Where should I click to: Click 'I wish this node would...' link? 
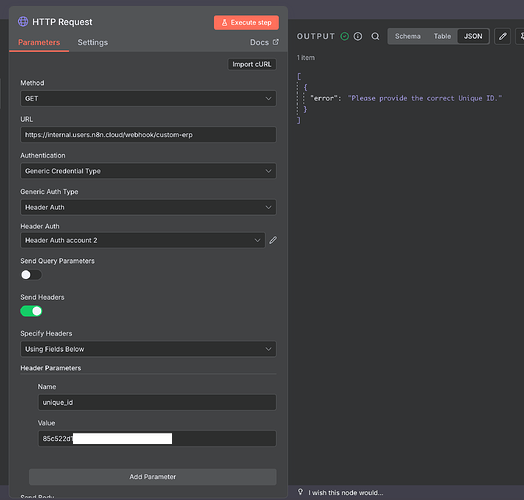click(x=346, y=493)
